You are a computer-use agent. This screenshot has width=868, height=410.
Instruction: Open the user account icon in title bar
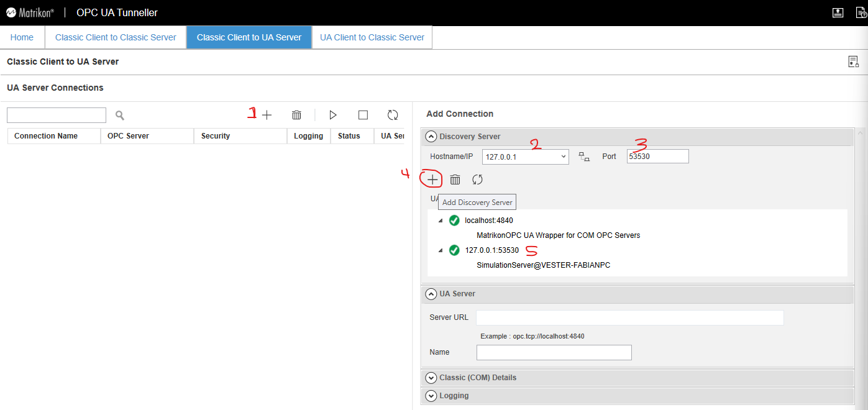pos(838,12)
